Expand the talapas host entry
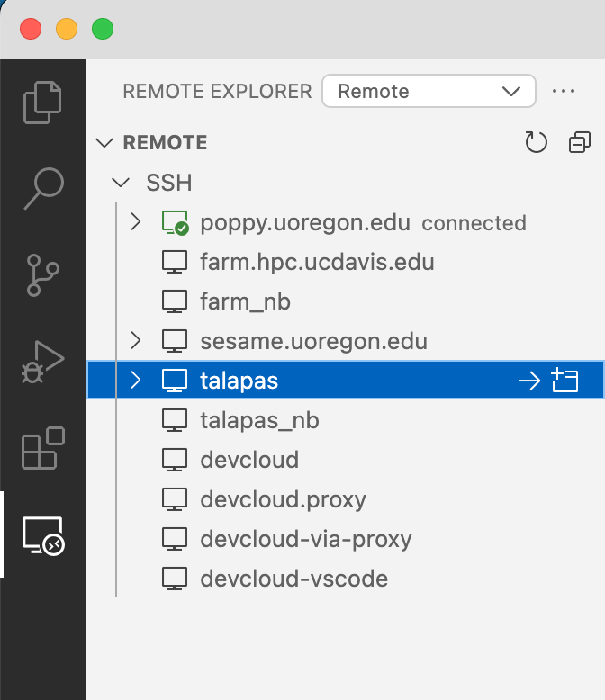This screenshot has width=605, height=700. (x=135, y=381)
